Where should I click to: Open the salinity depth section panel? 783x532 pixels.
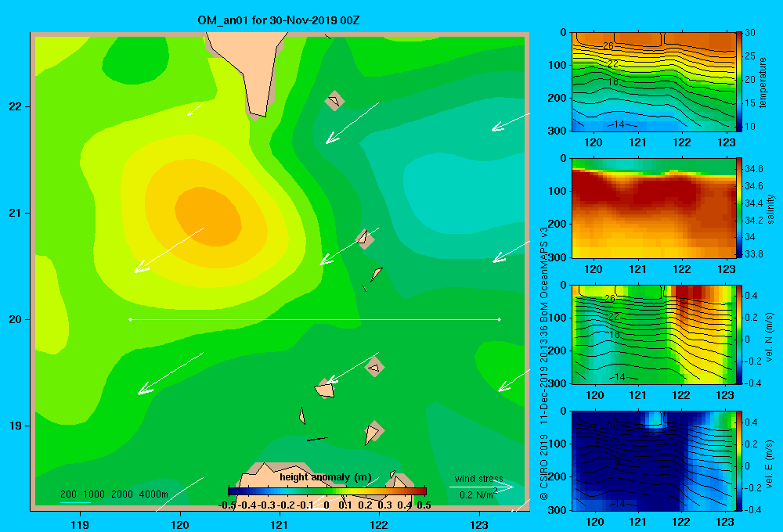coord(653,208)
